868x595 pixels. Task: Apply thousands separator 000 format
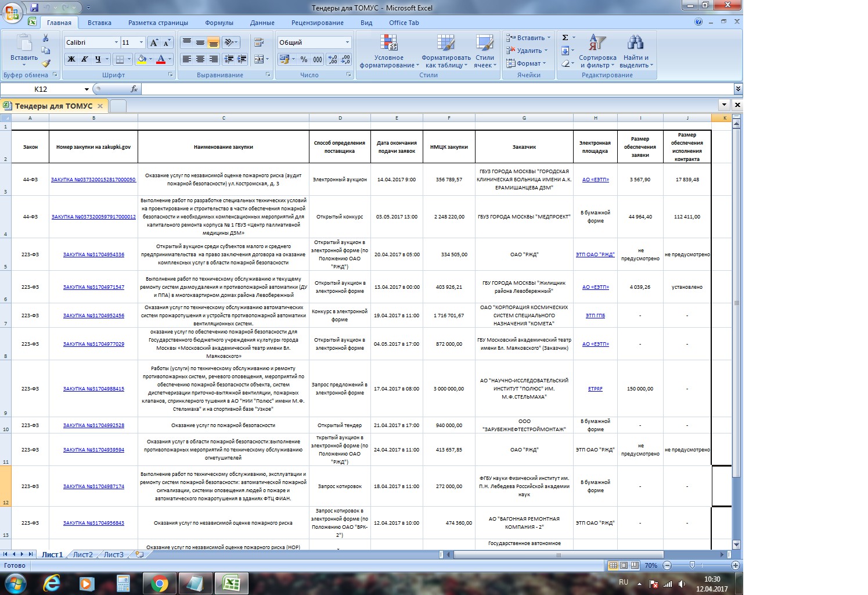pos(318,59)
